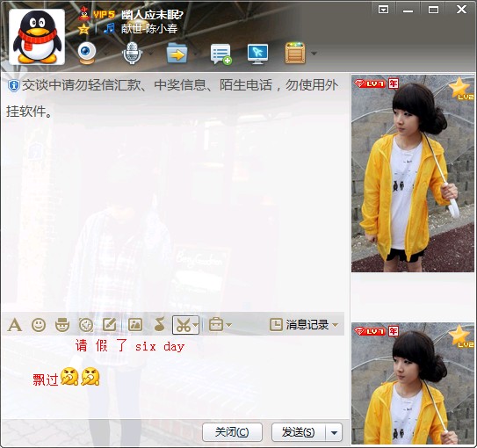This screenshot has width=477, height=448.
Task: Click the LV2 star on the bottom QQ show
Action: pyautogui.click(x=461, y=336)
